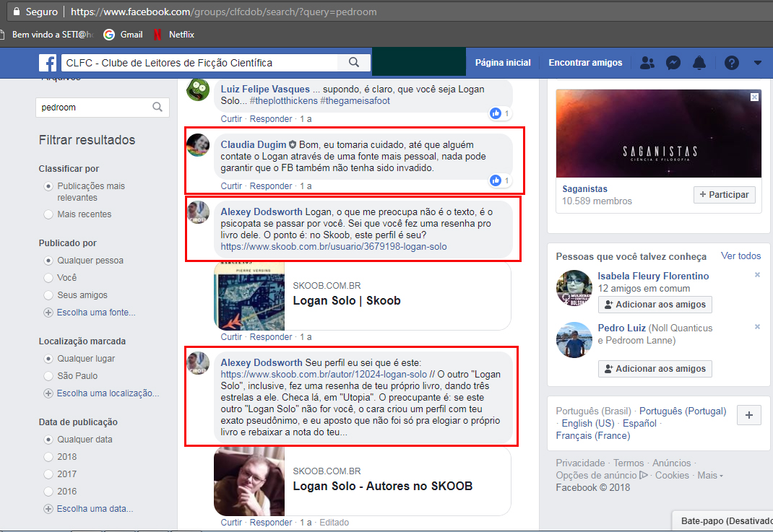This screenshot has height=532, width=773.
Task: Open Ver todos people suggestions
Action: [740, 256]
